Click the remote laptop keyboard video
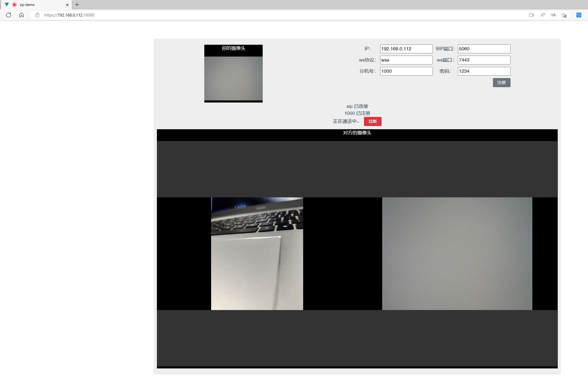 257,253
